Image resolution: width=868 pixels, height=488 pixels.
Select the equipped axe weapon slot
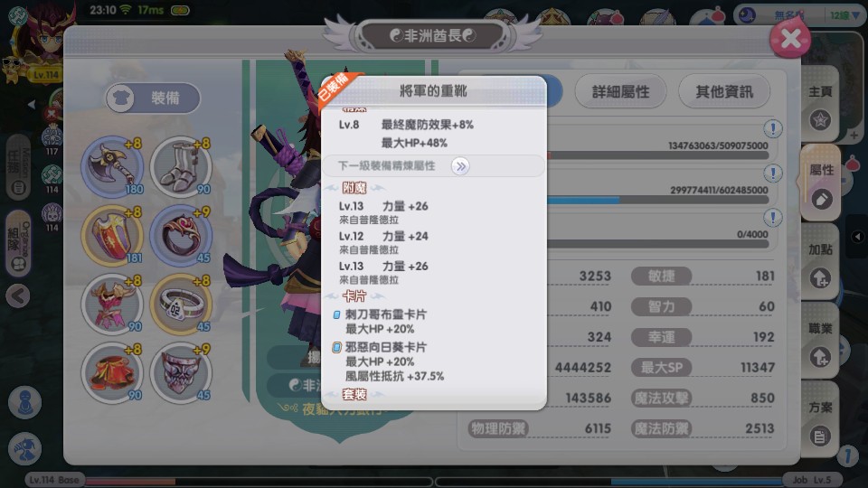pos(112,166)
